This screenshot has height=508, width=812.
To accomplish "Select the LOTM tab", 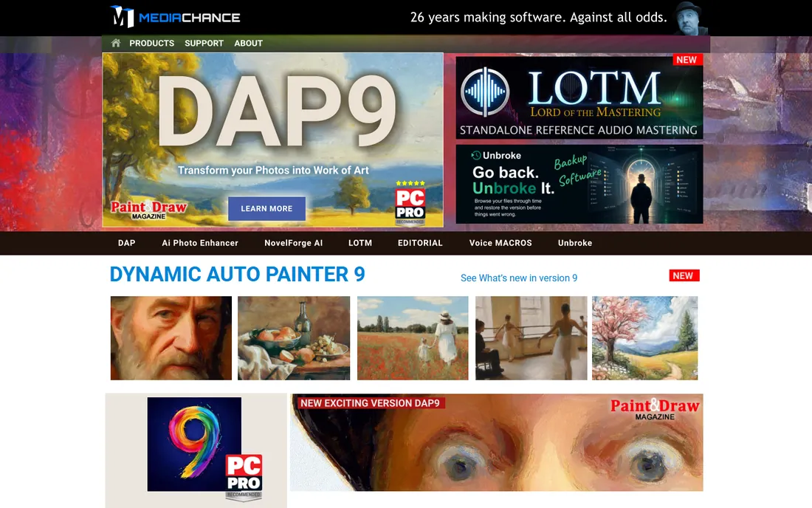I will tap(360, 243).
